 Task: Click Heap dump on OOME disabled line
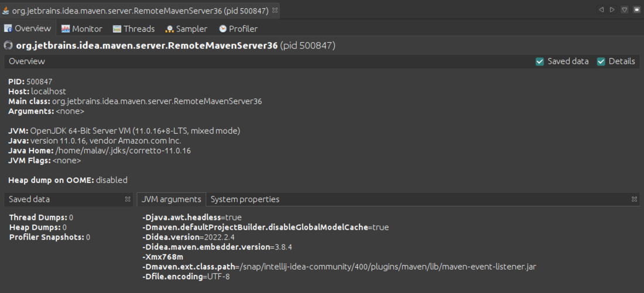[x=68, y=180]
